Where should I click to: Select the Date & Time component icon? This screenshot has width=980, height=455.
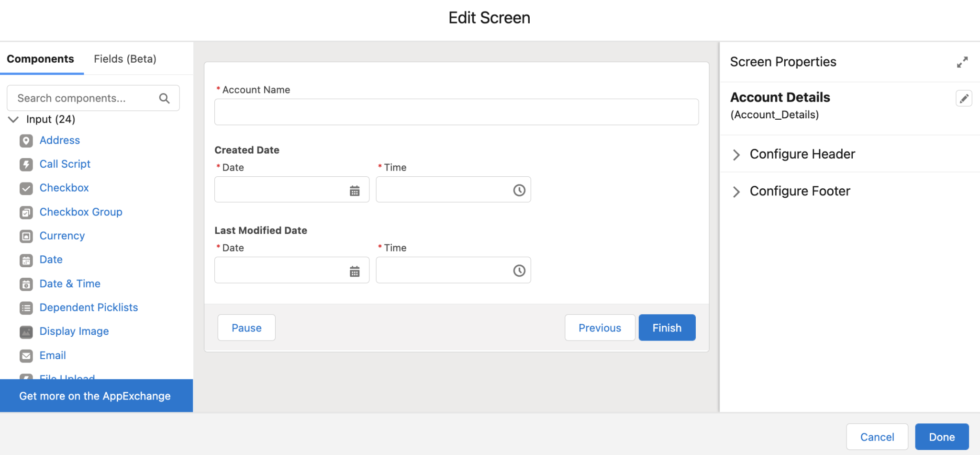click(26, 284)
